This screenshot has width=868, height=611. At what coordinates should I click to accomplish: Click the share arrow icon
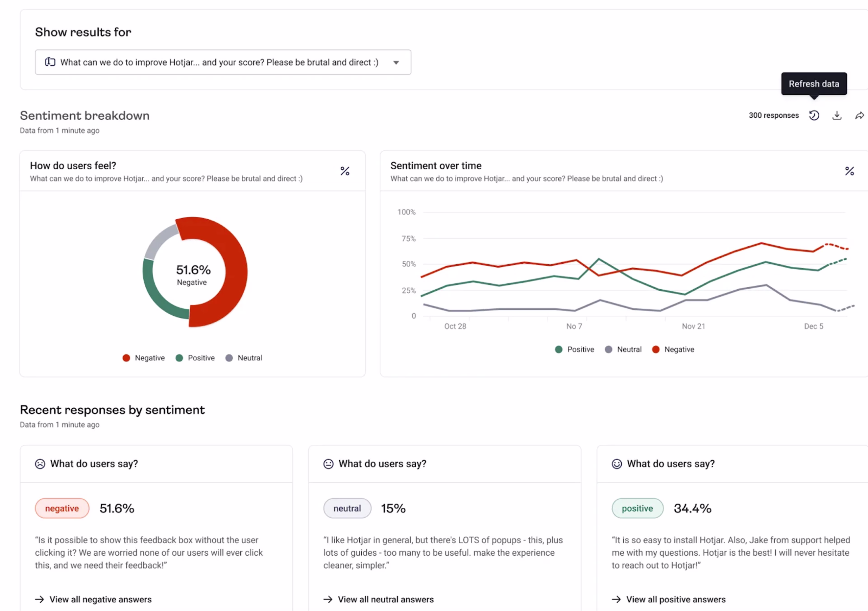pyautogui.click(x=859, y=115)
